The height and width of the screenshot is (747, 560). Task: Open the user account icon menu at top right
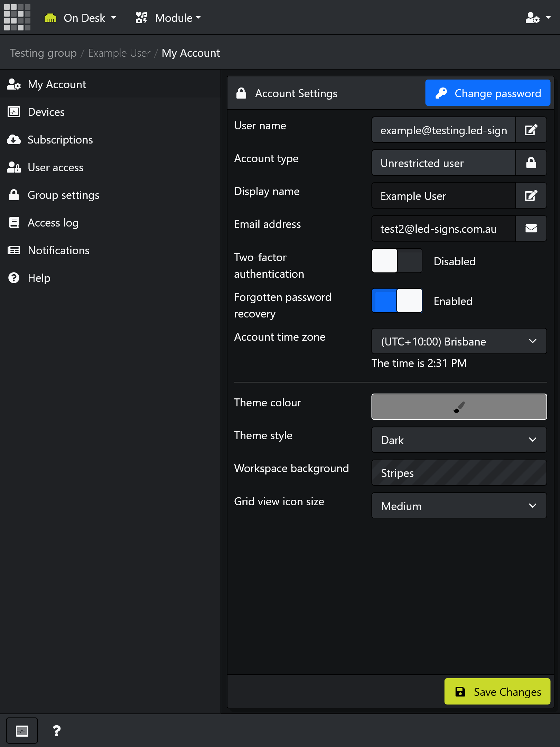pyautogui.click(x=538, y=18)
